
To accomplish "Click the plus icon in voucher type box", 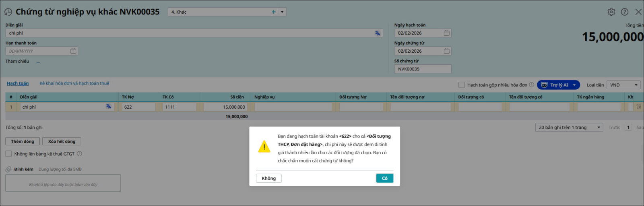I will point(274,12).
